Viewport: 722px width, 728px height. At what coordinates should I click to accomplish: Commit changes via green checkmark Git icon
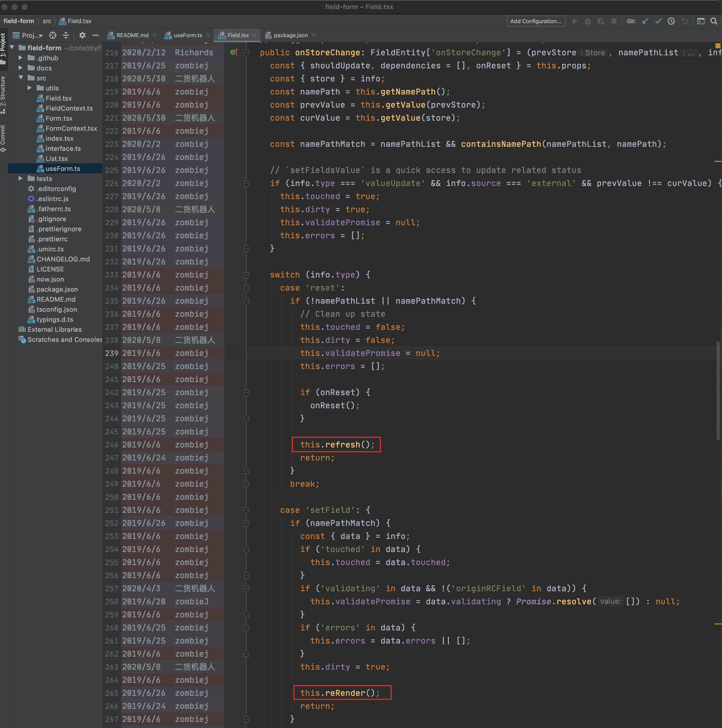(x=658, y=21)
